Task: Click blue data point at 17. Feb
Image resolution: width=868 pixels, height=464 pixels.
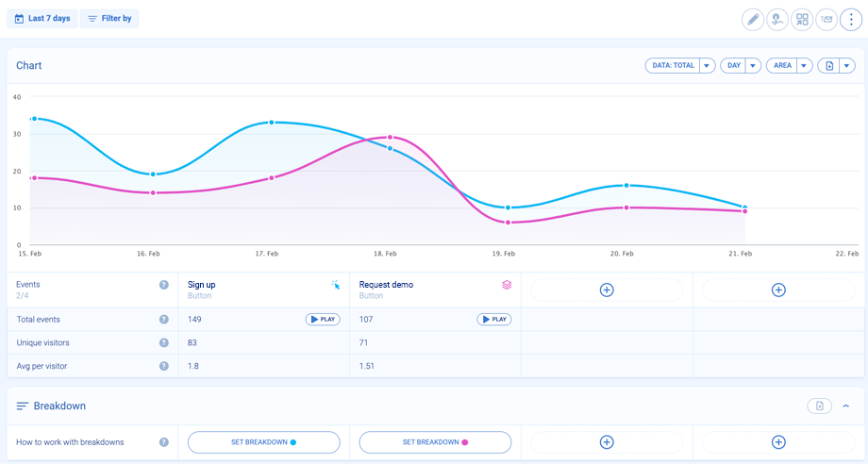Action: pos(272,123)
